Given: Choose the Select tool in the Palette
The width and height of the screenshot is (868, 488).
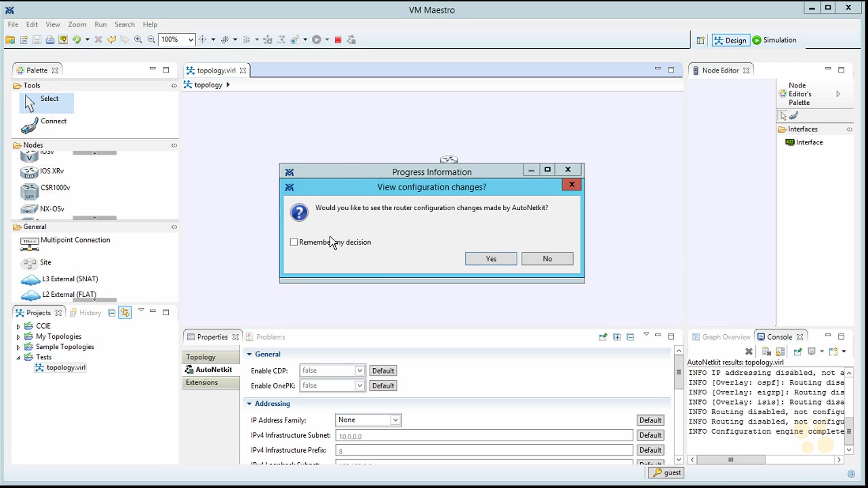Looking at the screenshot, I should [46, 103].
